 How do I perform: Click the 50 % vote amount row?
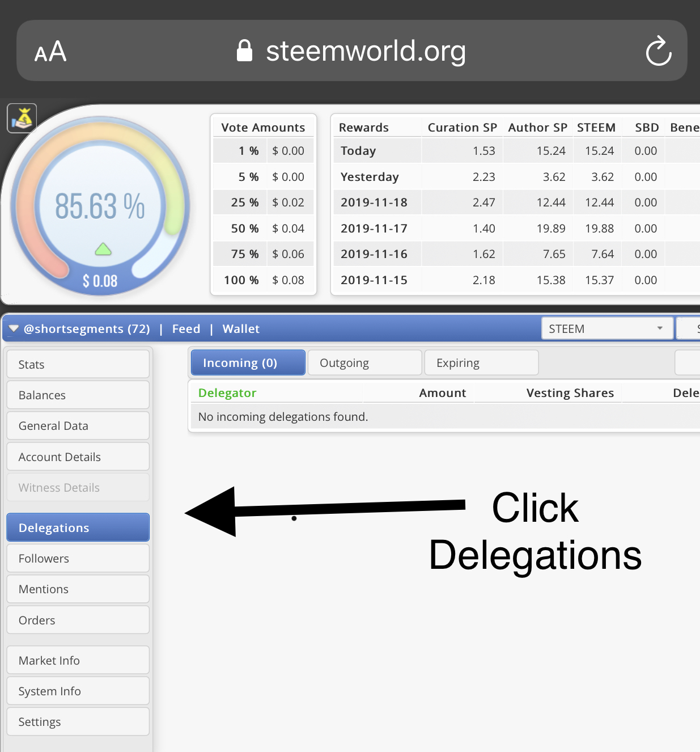(264, 229)
